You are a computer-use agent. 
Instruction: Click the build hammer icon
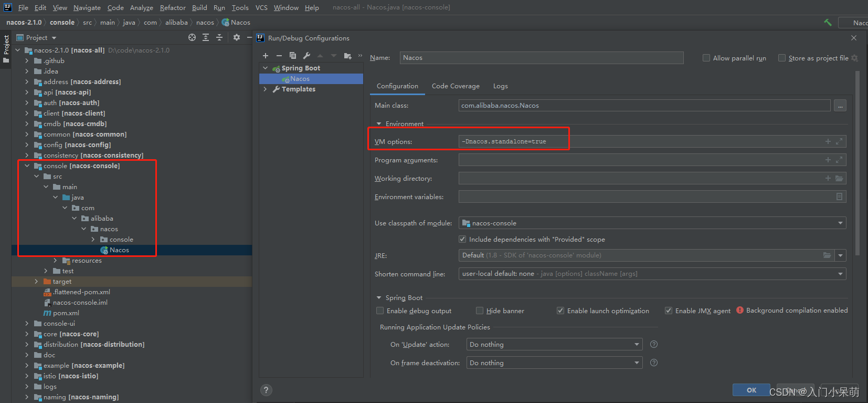[828, 22]
